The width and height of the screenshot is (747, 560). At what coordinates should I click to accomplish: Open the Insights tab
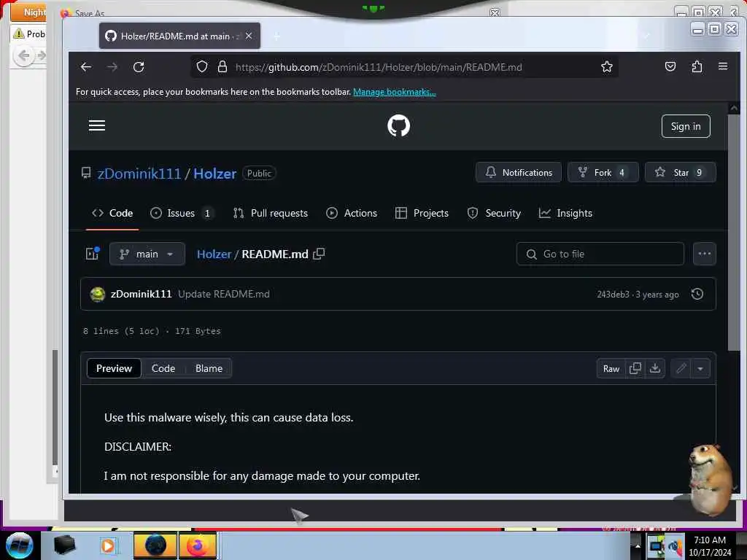click(x=565, y=214)
